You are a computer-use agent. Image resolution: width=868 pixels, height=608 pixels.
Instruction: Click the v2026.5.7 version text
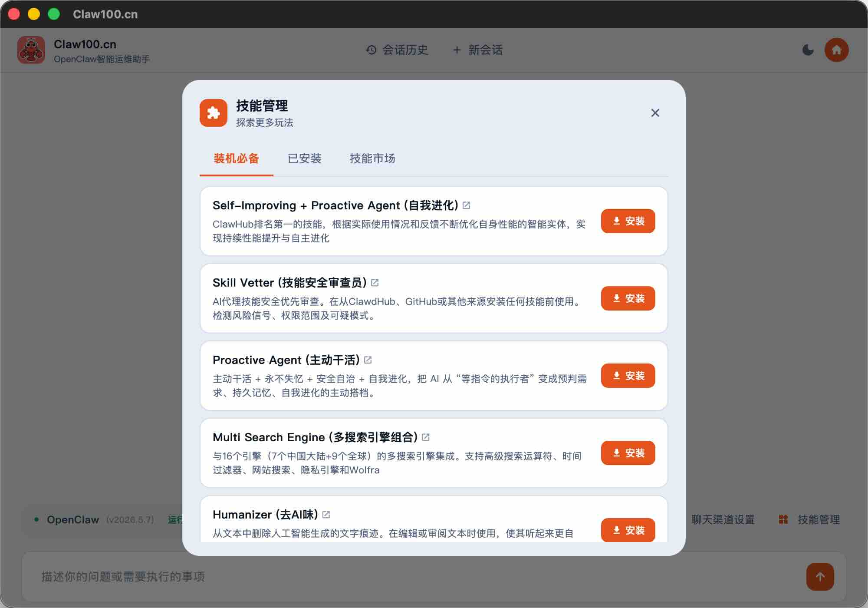(130, 519)
